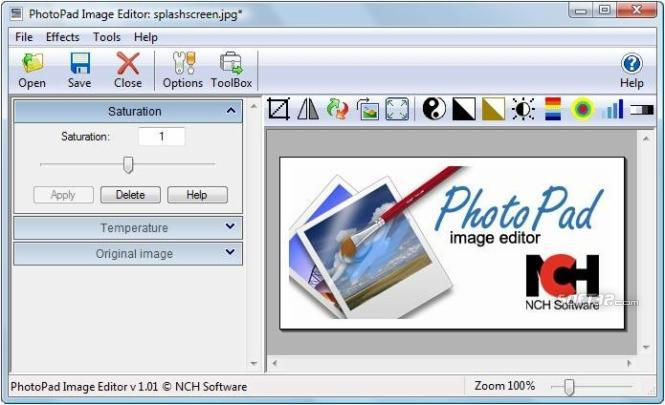Click the canvas vertical scroll up arrow
This screenshot has height=405, width=665.
pyautogui.click(x=646, y=139)
